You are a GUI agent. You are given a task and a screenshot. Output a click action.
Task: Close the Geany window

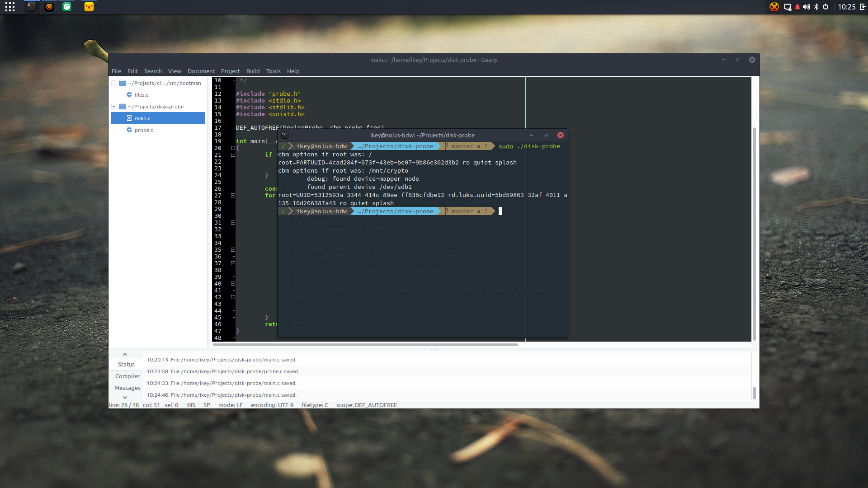tap(752, 60)
